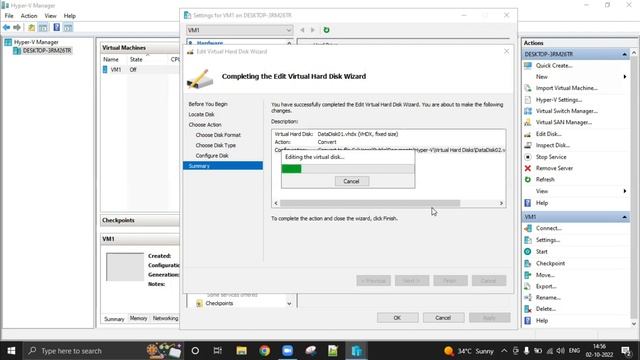Show hidden system tray icons
Screen dimensions: 640x360
pyautogui.click(x=504, y=351)
